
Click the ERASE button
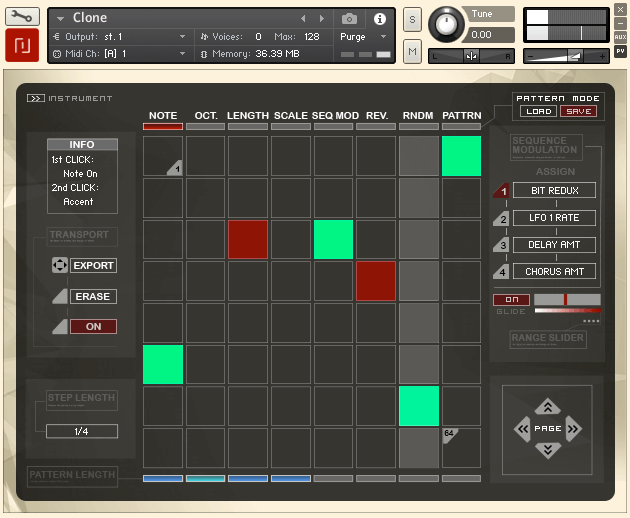[x=93, y=296]
